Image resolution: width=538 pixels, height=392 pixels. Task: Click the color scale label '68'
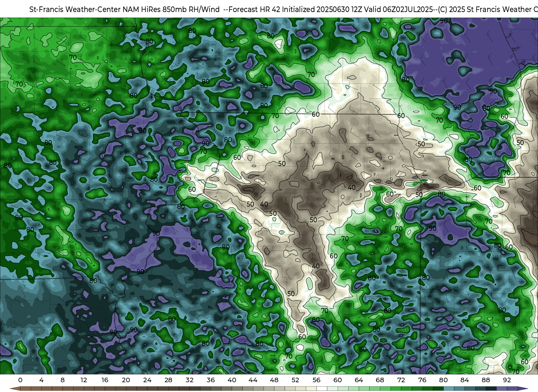(x=380, y=380)
